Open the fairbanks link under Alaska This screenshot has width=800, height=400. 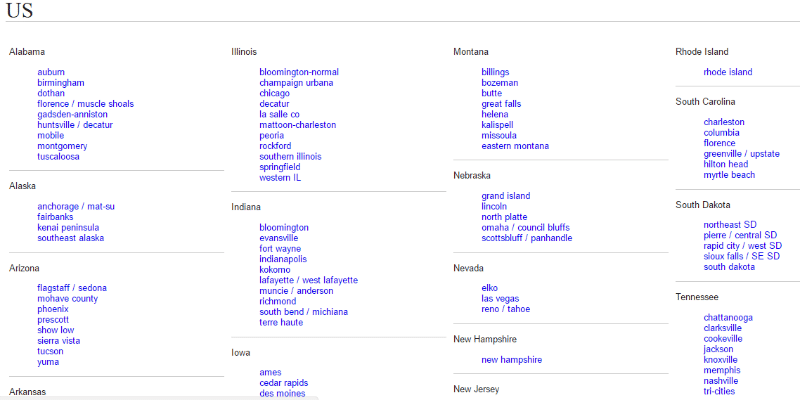(x=55, y=217)
